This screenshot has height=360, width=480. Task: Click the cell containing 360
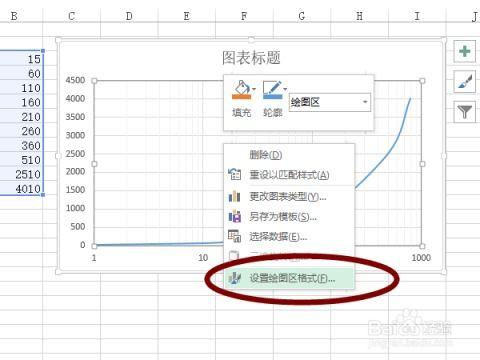tap(21, 145)
